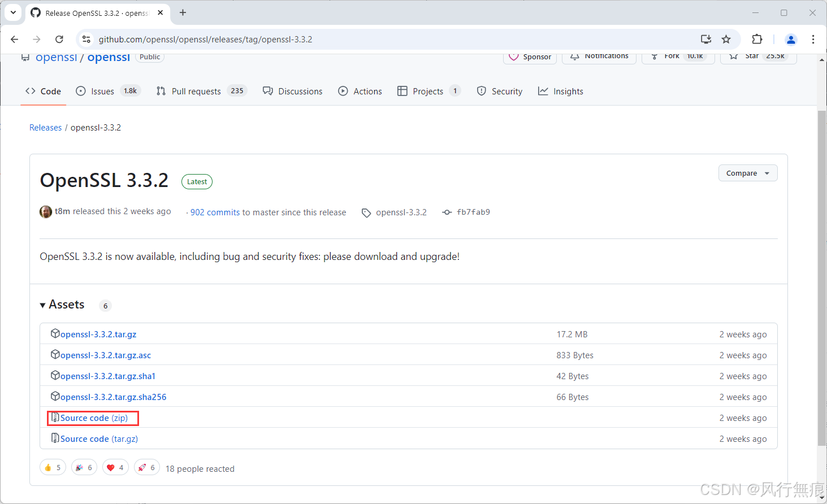Select the Release OpenSSL 3.3.2 browser tab
The height and width of the screenshot is (504, 827).
pos(97,13)
